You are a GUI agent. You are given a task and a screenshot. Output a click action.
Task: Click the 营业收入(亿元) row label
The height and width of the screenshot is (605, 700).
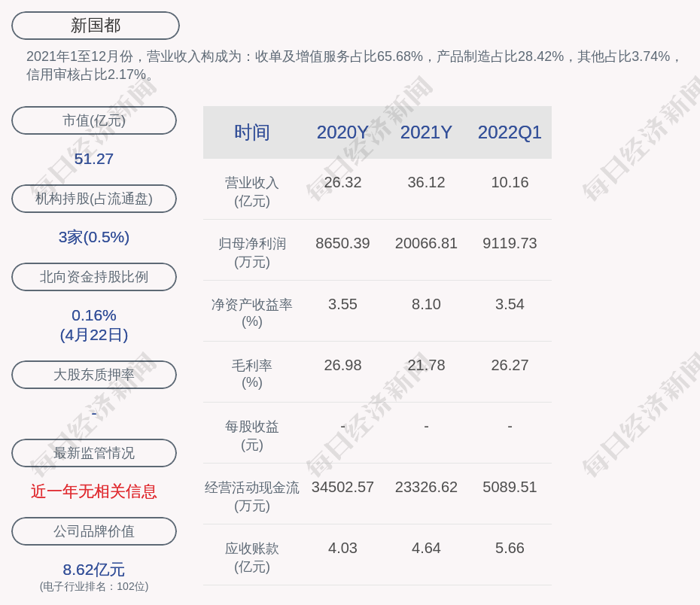click(252, 192)
